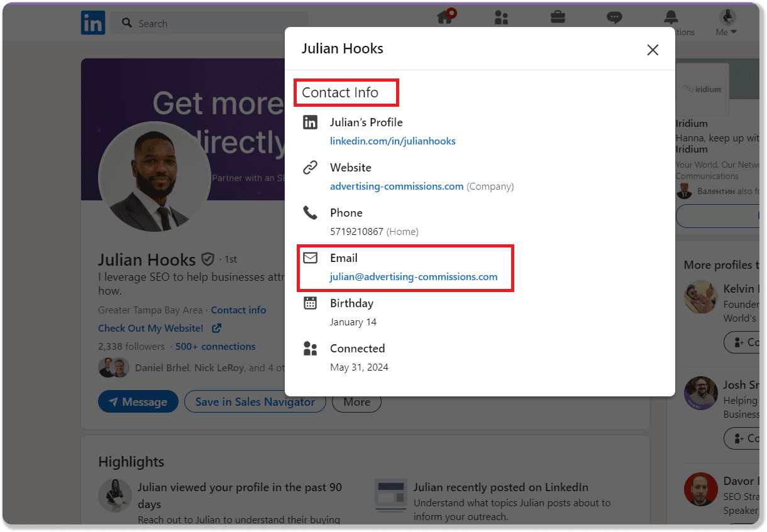Click the LinkedIn Search input field
Screen dimensions: 767x532
[x=209, y=23]
